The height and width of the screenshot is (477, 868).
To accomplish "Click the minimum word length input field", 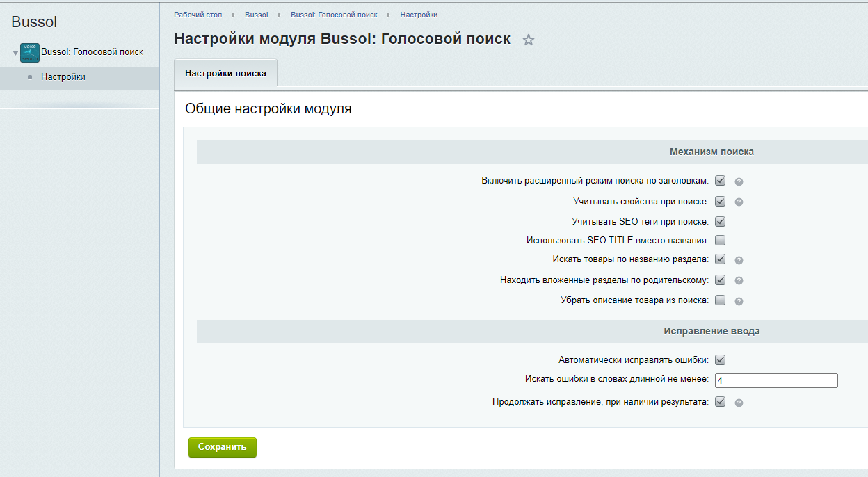I will [x=776, y=380].
